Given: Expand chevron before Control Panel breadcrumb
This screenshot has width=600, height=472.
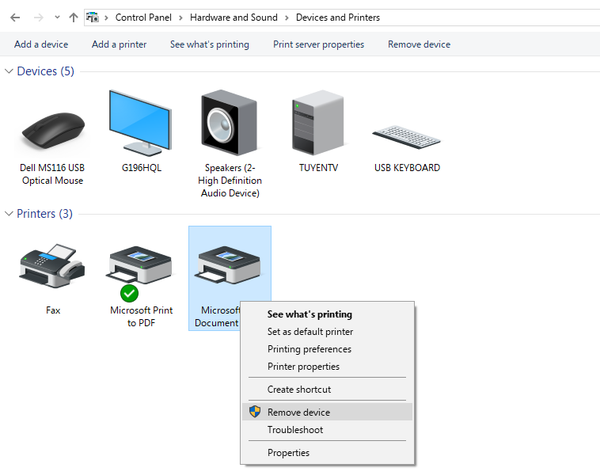Looking at the screenshot, I should (x=106, y=18).
